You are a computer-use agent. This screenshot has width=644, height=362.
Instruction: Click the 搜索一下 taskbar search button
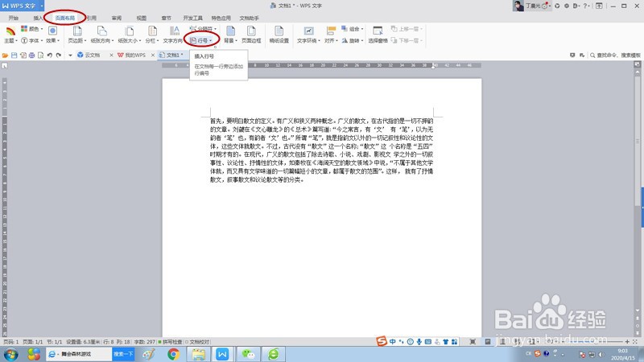pyautogui.click(x=123, y=354)
